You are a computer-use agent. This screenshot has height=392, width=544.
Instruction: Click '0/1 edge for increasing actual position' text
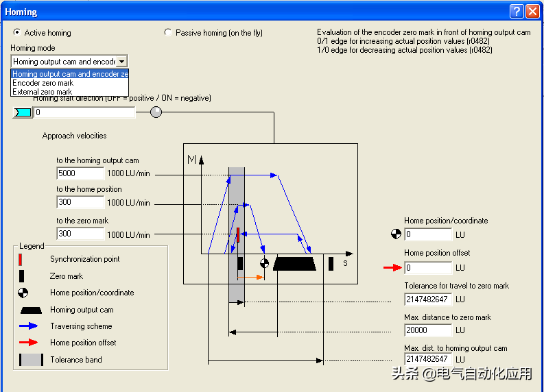(403, 41)
